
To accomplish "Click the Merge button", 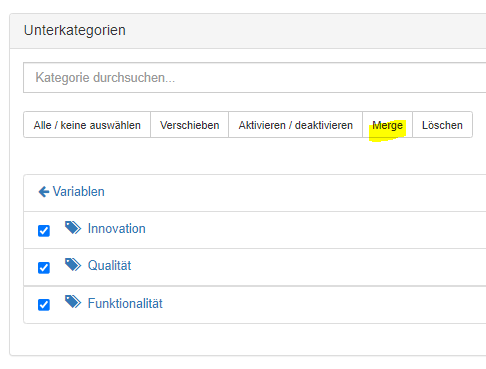I will [x=387, y=125].
